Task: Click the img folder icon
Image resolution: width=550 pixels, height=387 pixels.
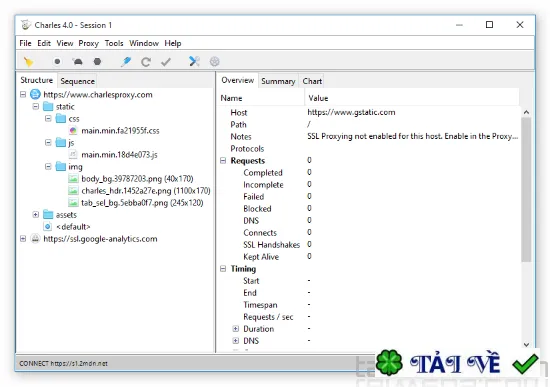Action: (61, 166)
